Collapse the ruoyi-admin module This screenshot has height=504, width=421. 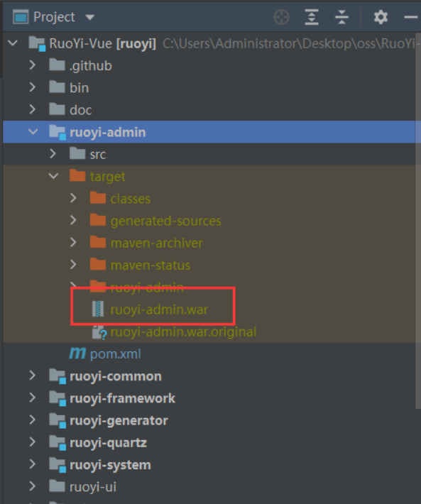tap(33, 132)
